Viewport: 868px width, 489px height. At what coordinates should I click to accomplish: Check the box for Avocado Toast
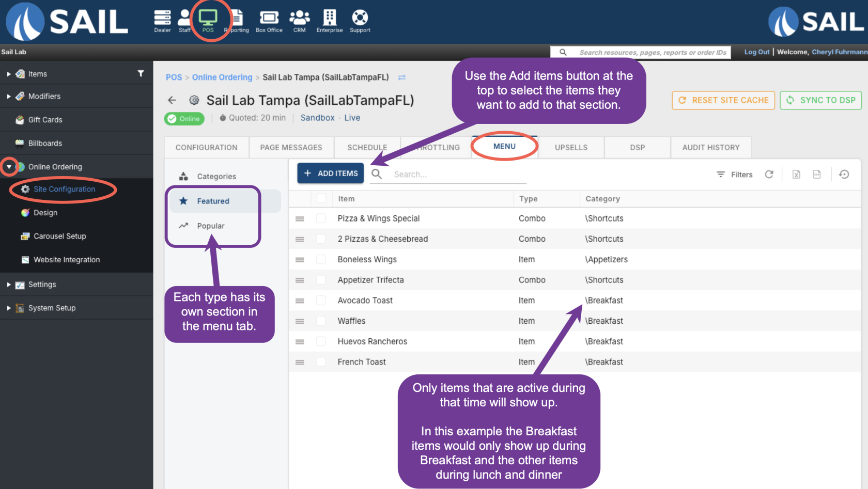(x=321, y=301)
